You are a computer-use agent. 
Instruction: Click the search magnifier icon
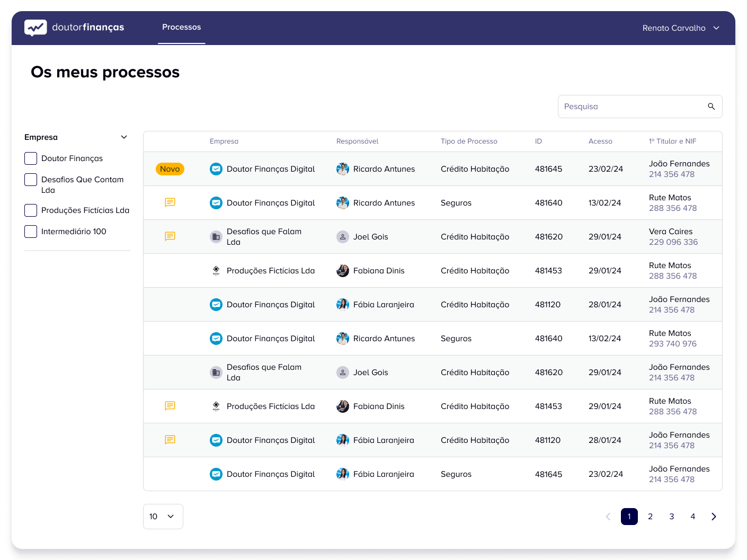click(x=712, y=106)
